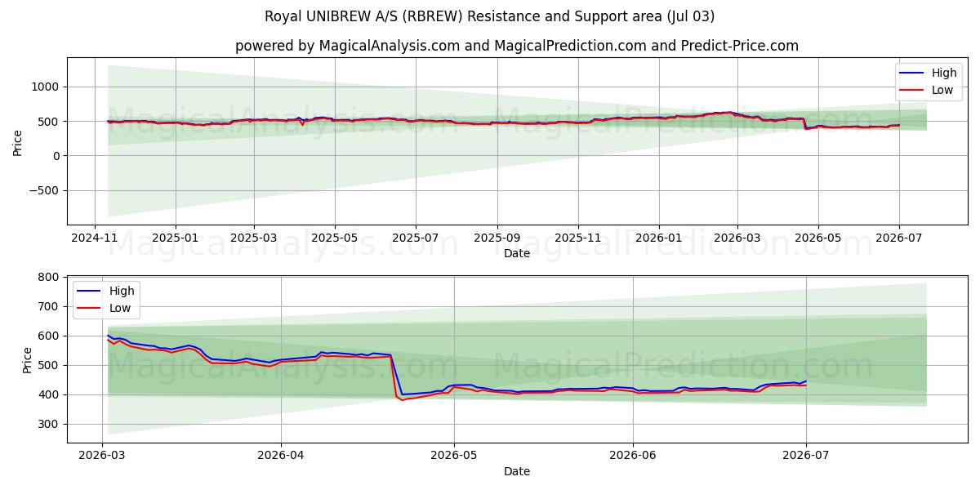Click the '2026-06' tick label on bottom chart
The image size is (980, 490).
point(633,455)
